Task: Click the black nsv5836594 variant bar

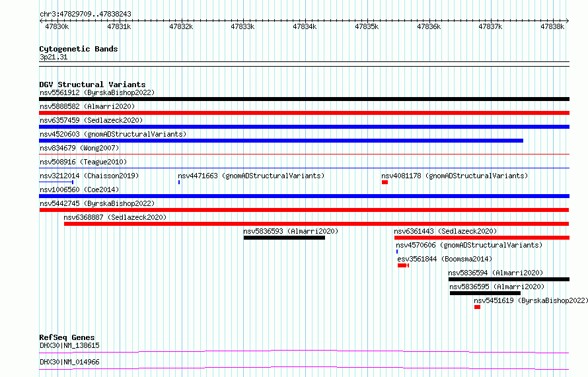Action: (509, 279)
